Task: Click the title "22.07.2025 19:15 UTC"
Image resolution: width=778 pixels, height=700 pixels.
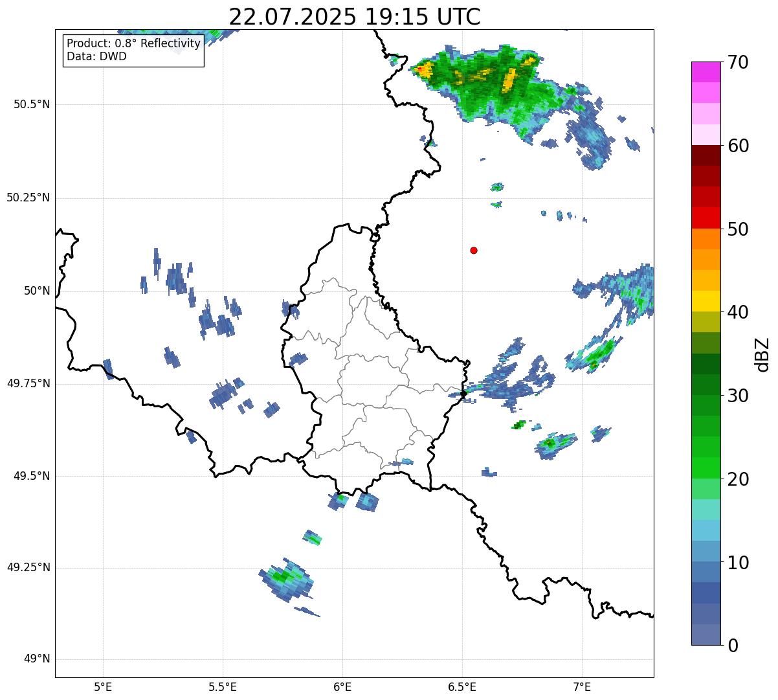Action: 355,17
